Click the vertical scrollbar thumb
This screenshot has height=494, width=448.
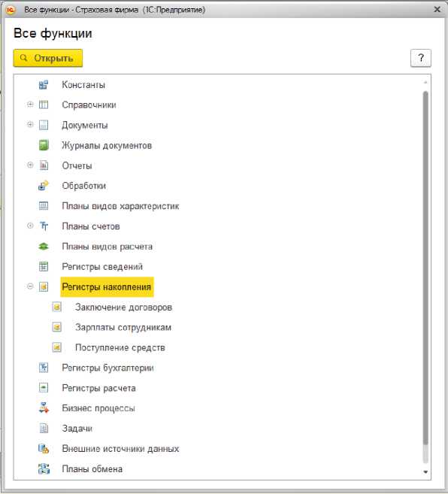coord(425,268)
